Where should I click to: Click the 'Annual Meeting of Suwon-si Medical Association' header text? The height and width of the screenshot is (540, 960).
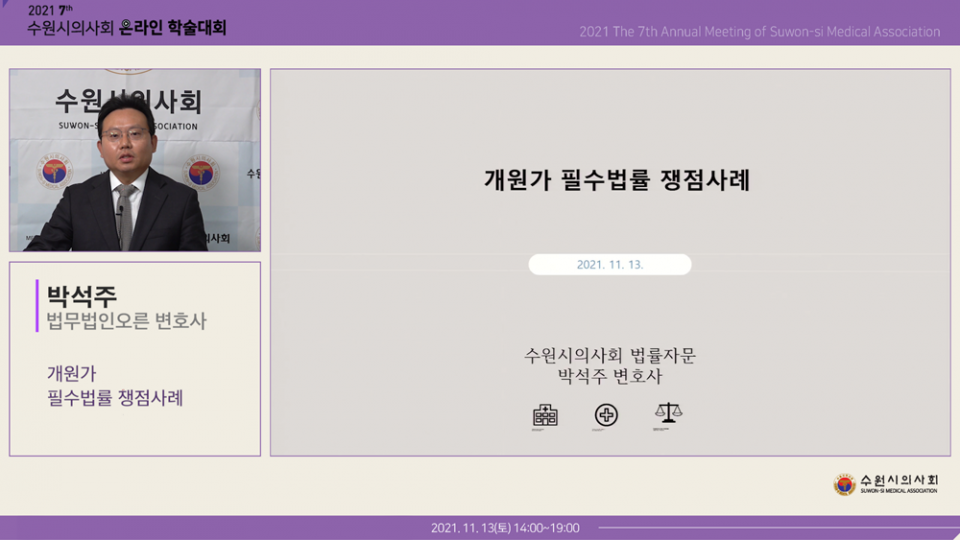pos(759,32)
